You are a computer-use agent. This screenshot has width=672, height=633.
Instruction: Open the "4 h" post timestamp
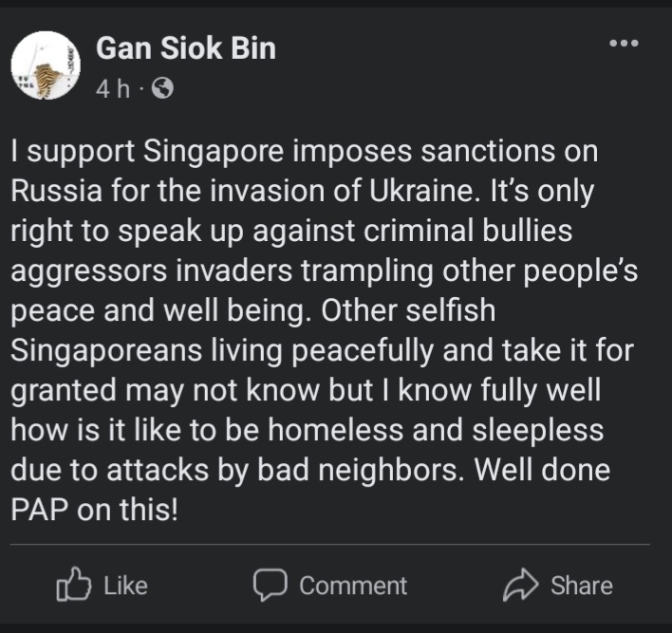113,89
